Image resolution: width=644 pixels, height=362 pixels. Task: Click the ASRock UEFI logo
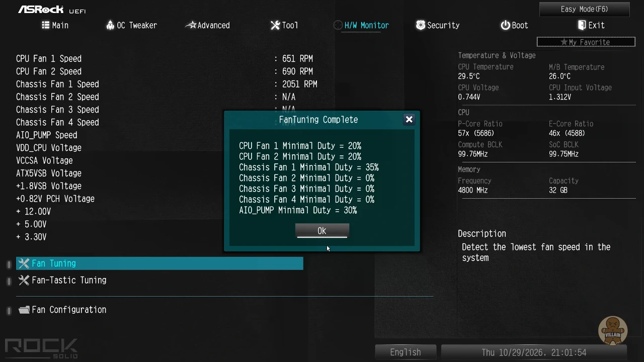pyautogui.click(x=52, y=10)
